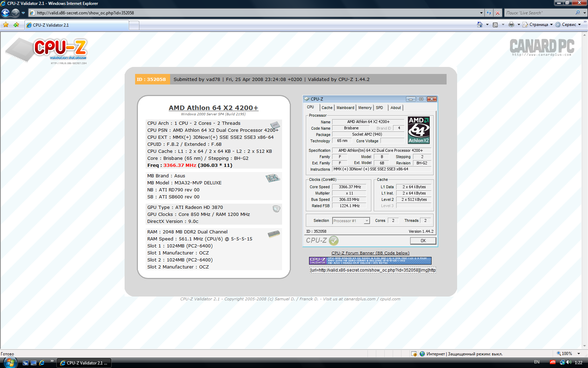Viewport: 588px width, 368px height.
Task: Click the Home page icon
Action: click(x=480, y=25)
